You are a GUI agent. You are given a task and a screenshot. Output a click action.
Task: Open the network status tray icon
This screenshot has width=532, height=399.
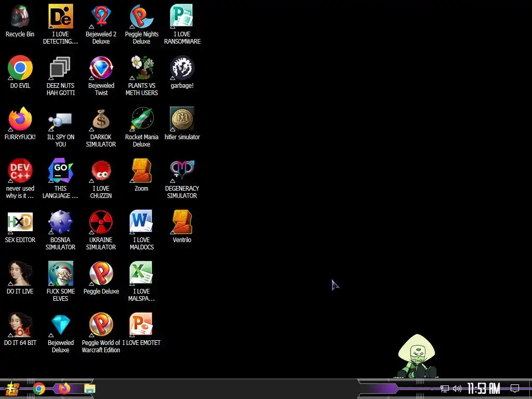click(445, 389)
